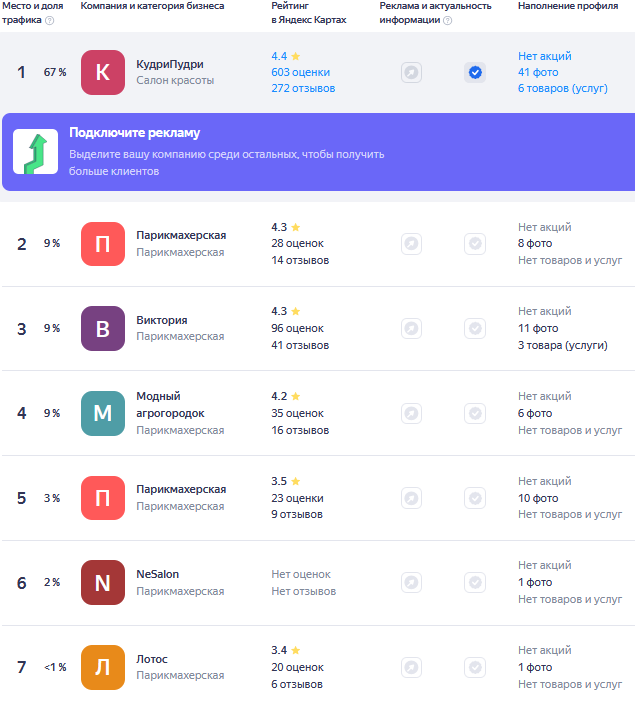Click the 67 % traffic share value
The height and width of the screenshot is (705, 635).
55,72
